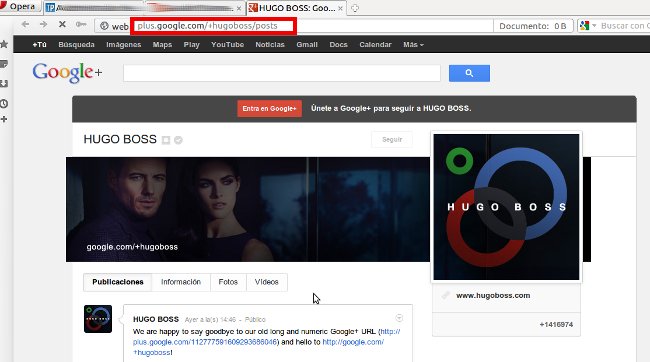Close the first browser tab
The height and width of the screenshot is (362, 650).
coord(239,8)
